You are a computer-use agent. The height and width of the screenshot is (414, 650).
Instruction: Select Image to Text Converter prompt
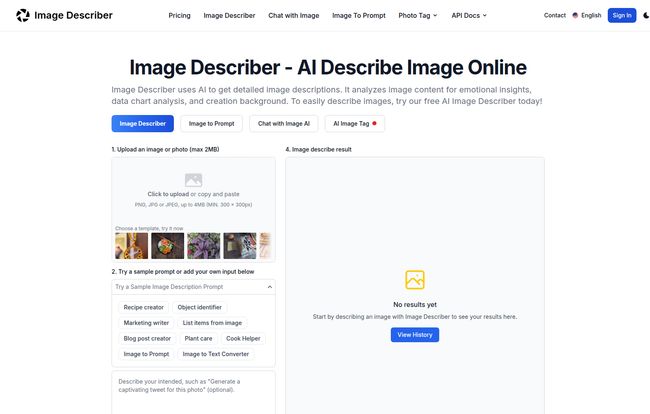[x=216, y=354]
